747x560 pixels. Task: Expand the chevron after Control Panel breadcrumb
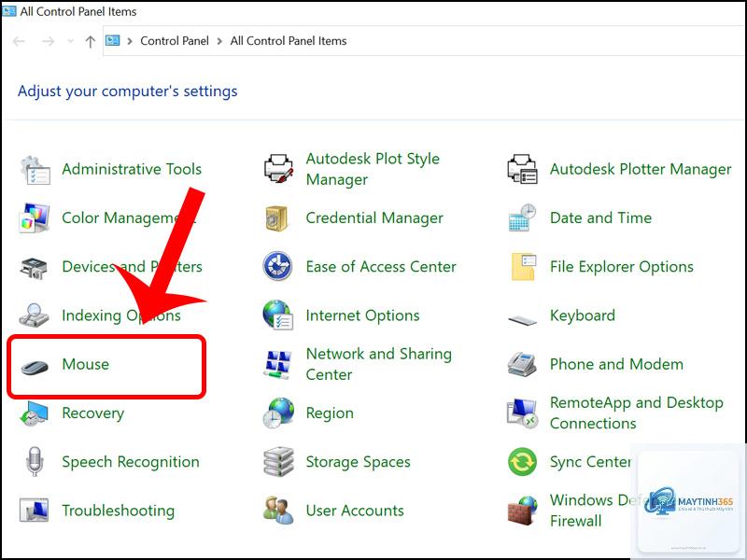click(219, 41)
